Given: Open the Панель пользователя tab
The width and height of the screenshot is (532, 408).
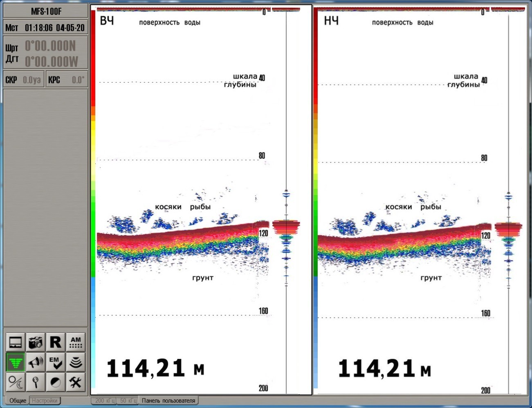Looking at the screenshot, I should (168, 401).
